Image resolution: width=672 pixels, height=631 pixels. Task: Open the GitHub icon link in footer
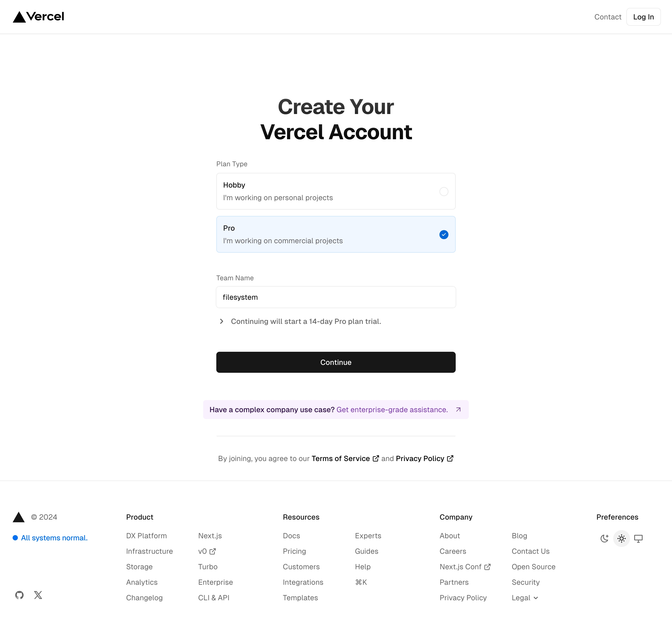[19, 595]
